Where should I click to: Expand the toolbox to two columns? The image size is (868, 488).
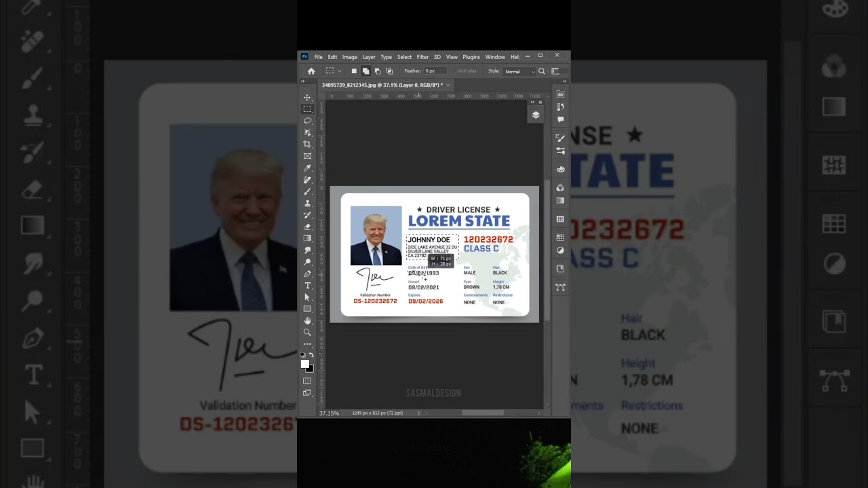(303, 81)
